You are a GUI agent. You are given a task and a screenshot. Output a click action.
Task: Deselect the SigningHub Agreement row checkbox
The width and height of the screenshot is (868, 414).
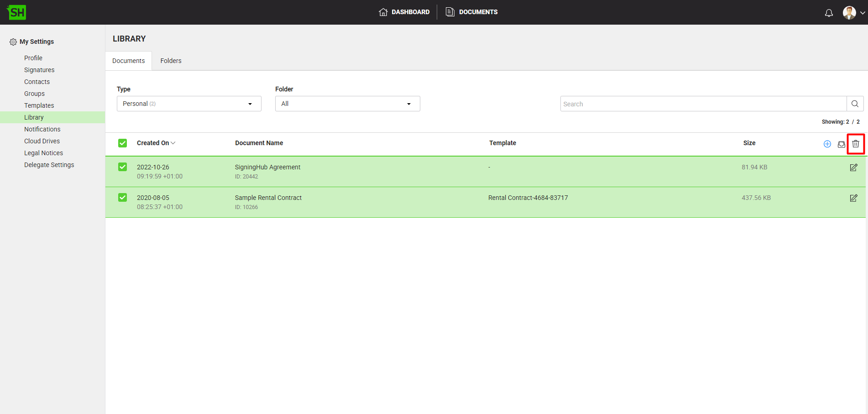[x=122, y=167]
